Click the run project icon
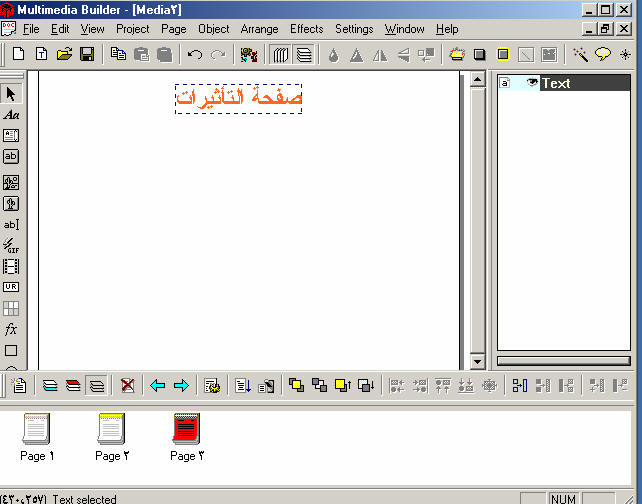The height and width of the screenshot is (504, 642). (249, 55)
